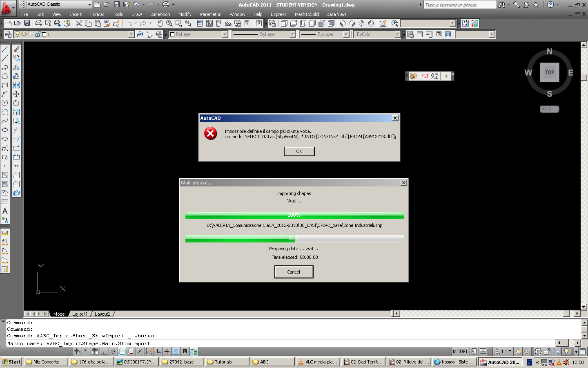Image resolution: width=588 pixels, height=368 pixels.
Task: Toggle MODEL space button in status bar
Action: (x=461, y=351)
